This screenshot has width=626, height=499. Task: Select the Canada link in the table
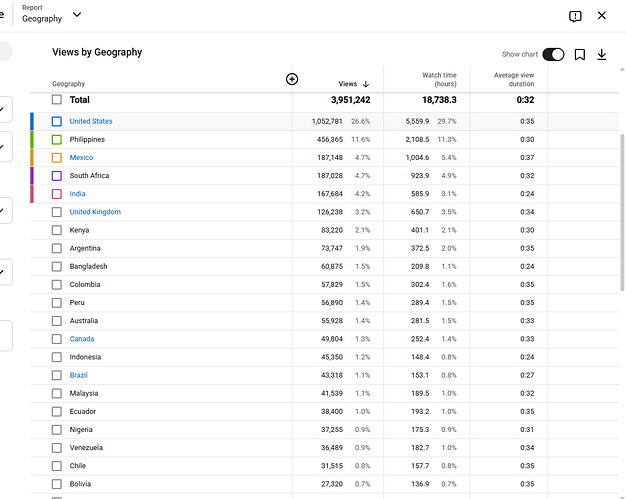coord(82,339)
